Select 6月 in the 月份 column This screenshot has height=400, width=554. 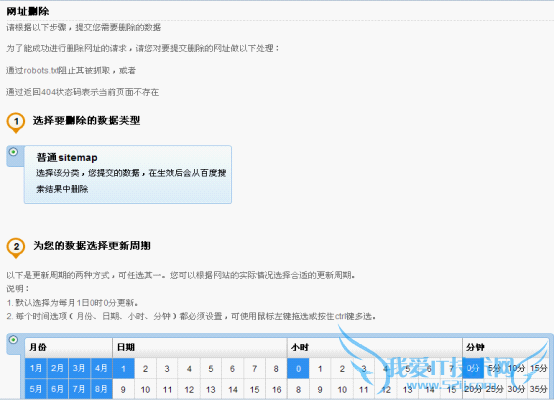point(58,389)
